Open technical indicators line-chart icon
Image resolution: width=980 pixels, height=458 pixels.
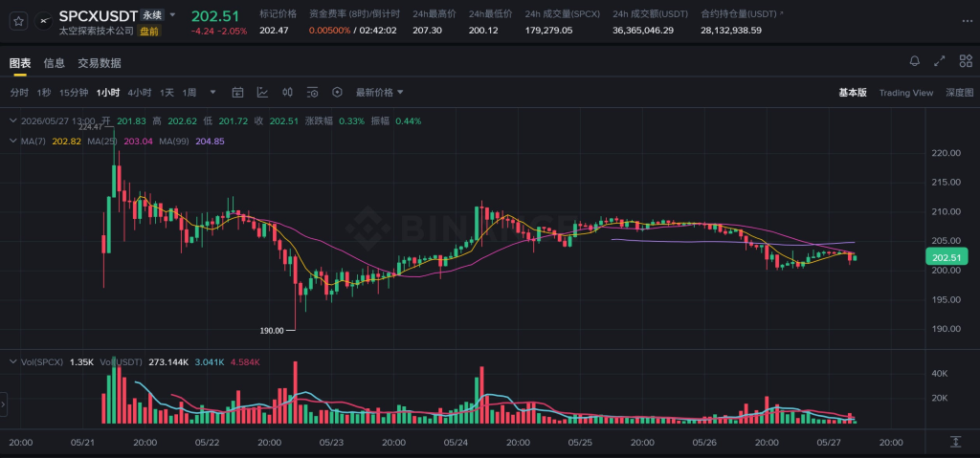tap(262, 93)
